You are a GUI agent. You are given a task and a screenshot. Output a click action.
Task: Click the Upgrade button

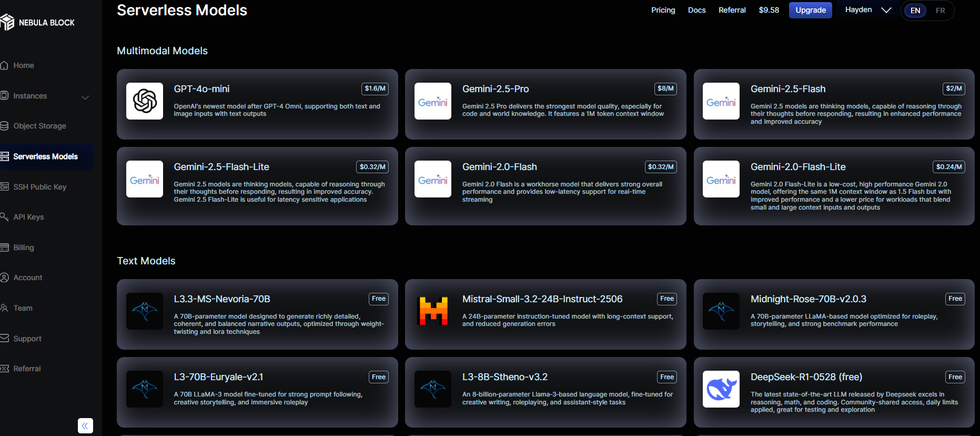pyautogui.click(x=810, y=10)
